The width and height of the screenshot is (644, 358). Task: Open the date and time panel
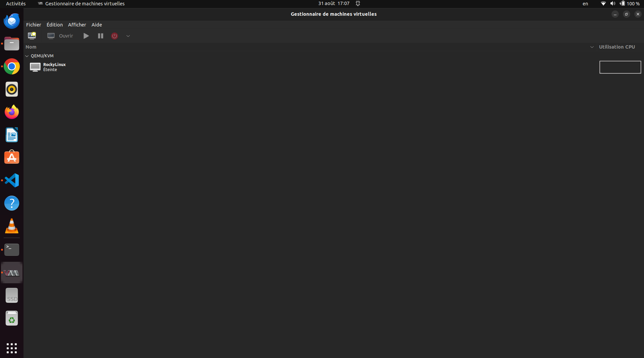click(x=334, y=4)
